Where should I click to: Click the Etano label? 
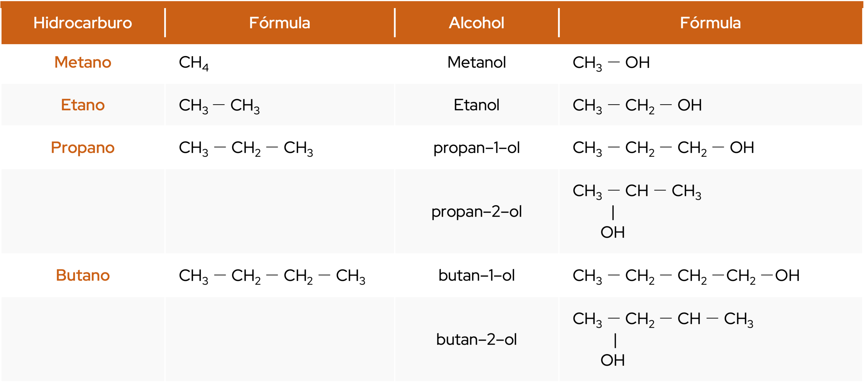[83, 105]
